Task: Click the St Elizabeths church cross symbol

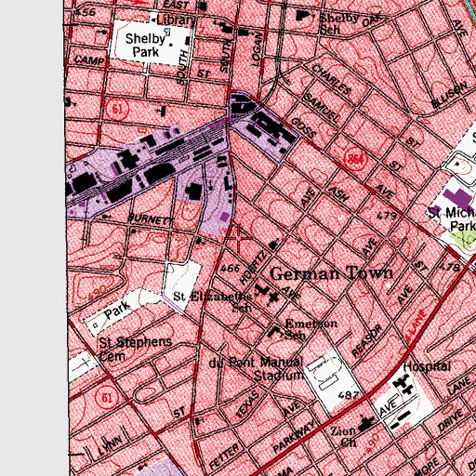Action: tap(274, 298)
